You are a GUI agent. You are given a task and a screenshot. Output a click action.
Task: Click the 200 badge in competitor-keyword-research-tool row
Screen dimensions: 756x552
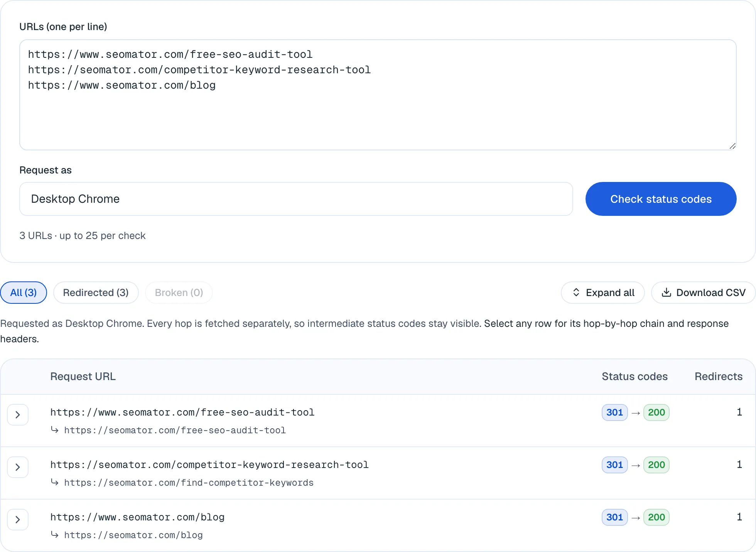point(656,465)
